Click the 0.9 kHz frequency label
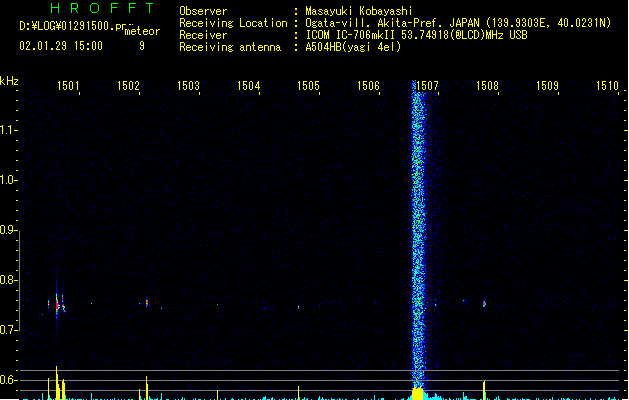This screenshot has height=400, width=629. (x=8, y=230)
